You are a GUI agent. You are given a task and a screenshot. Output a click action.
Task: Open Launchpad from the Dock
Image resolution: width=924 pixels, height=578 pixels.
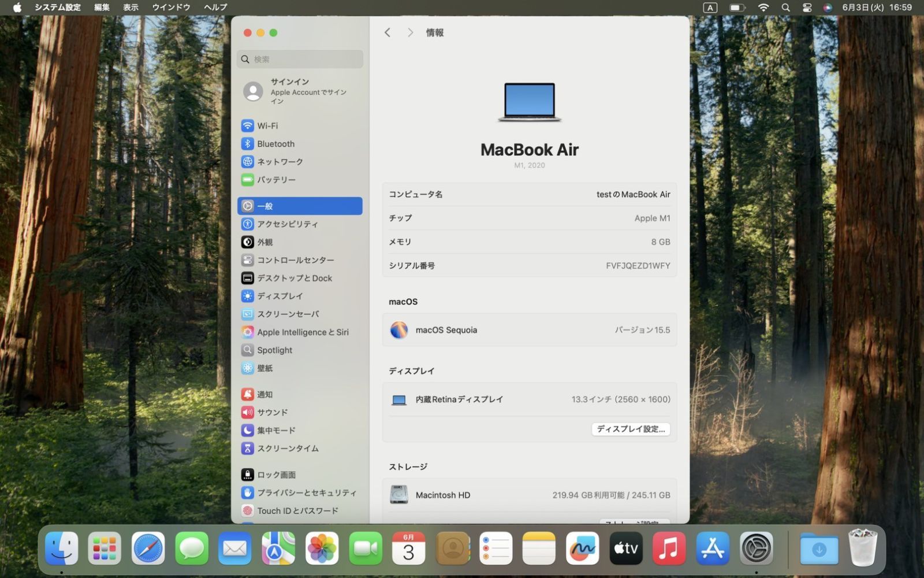click(x=105, y=548)
